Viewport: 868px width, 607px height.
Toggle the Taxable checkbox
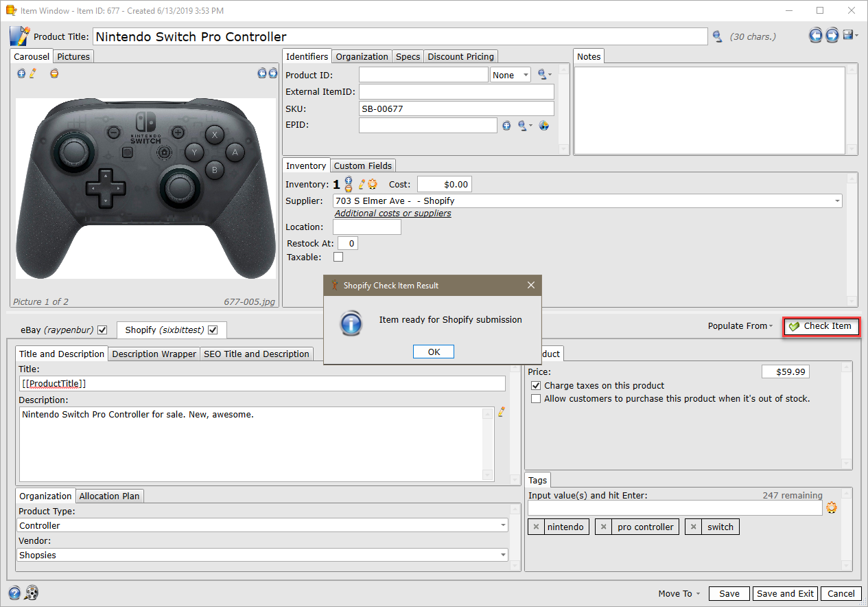pos(338,257)
